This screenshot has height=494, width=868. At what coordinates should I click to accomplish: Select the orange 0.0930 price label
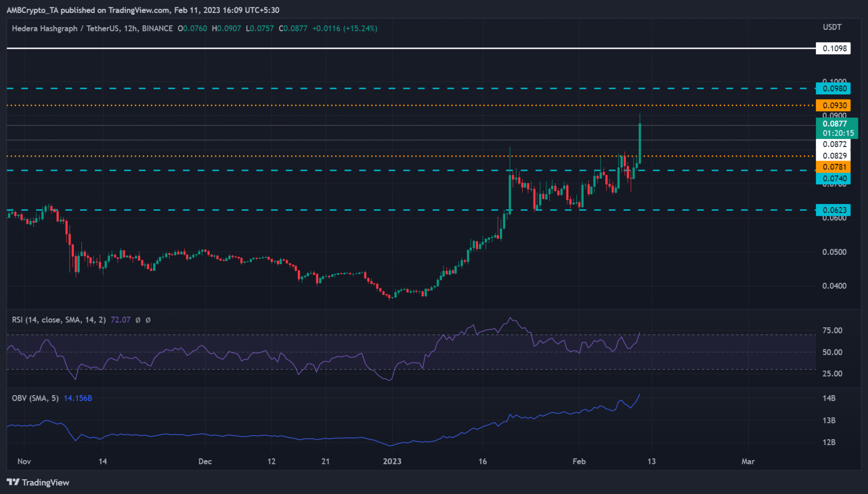(x=834, y=106)
